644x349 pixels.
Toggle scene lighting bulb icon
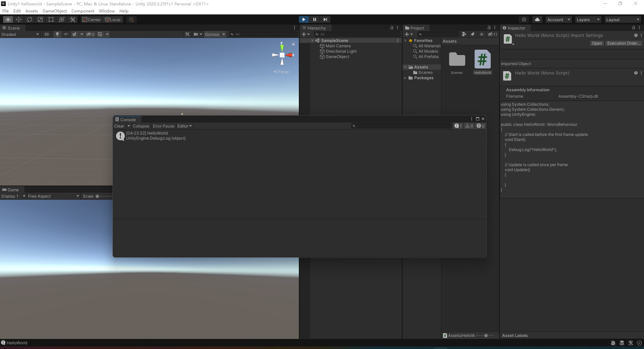57,34
